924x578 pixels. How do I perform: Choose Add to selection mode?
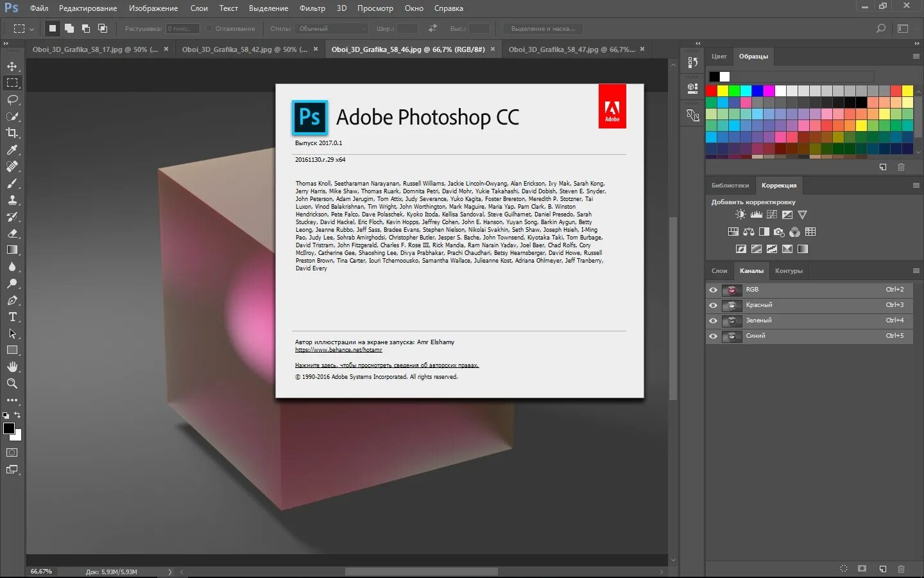(69, 28)
